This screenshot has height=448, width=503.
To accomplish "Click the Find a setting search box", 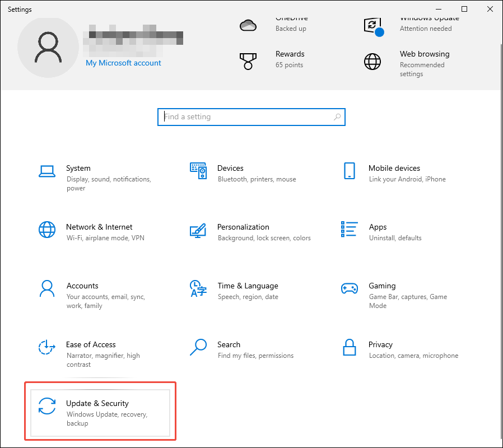I will click(251, 116).
